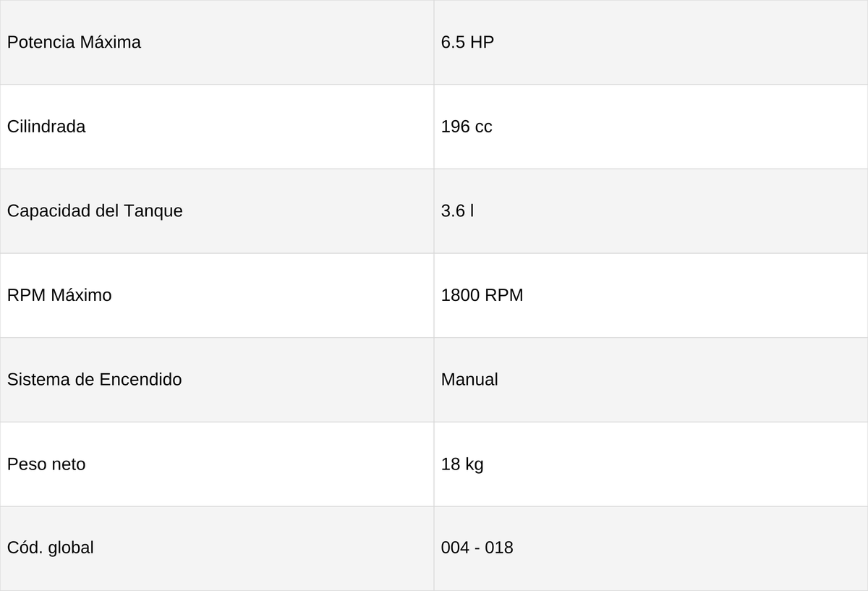The image size is (868, 591).
Task: Click the 196 cc value cell
Action: 651,127
